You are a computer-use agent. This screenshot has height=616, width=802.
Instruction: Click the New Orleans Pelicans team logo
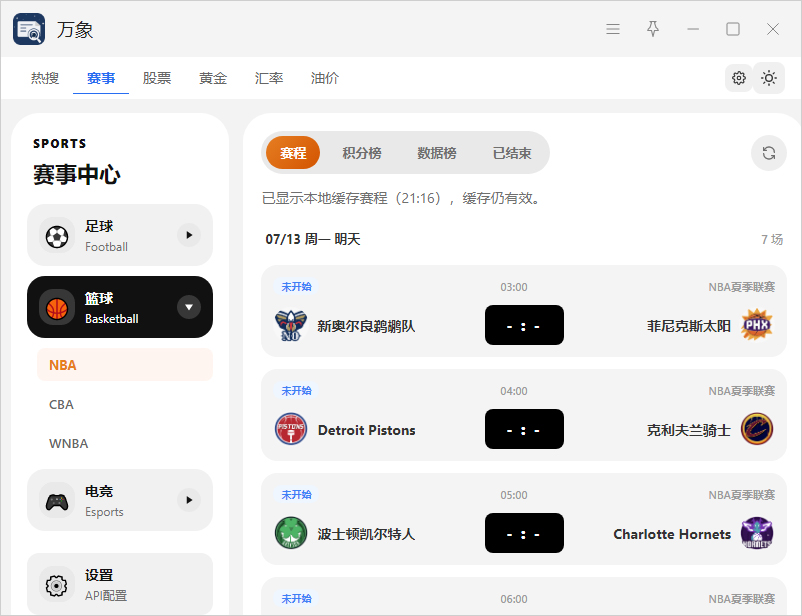[x=291, y=325]
